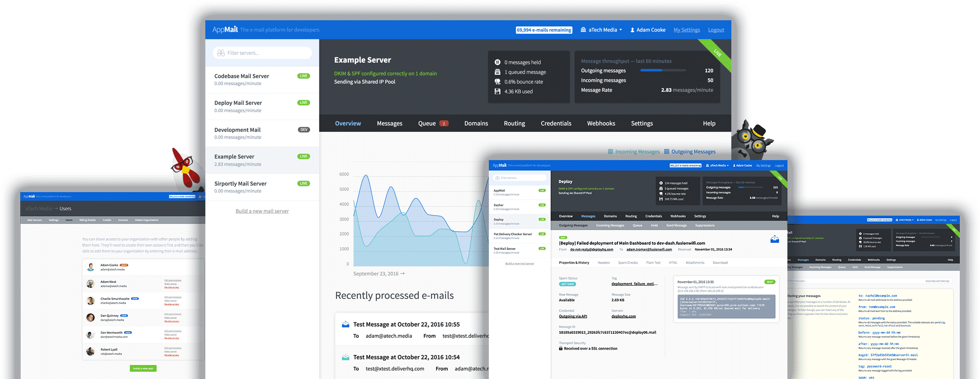This screenshot has height=379, width=980.
Task: Click the Build a new mail server link
Action: 262,211
